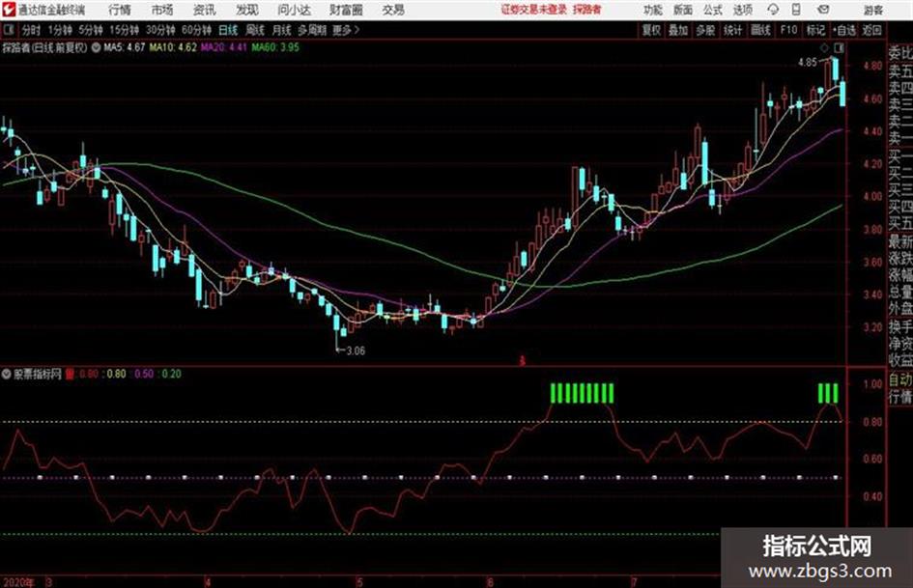
Task: Click the 画线 drawing button
Action: pos(760,30)
